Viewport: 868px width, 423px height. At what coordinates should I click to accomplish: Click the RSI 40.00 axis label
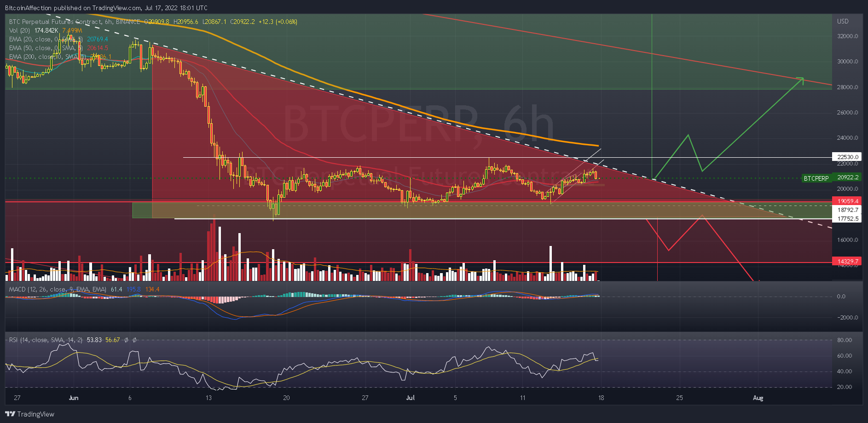click(x=845, y=371)
